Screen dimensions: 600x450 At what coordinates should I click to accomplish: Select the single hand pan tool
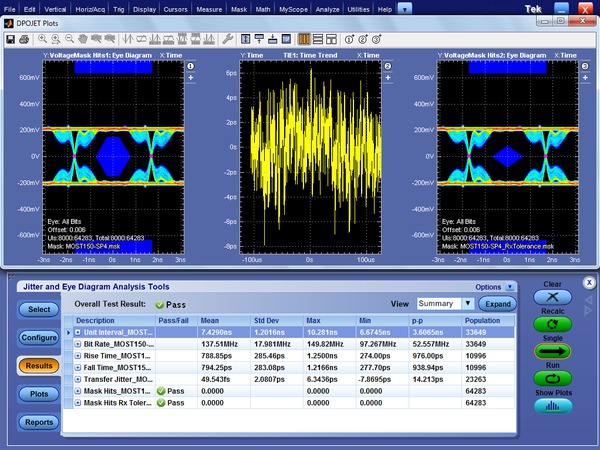tap(83, 39)
